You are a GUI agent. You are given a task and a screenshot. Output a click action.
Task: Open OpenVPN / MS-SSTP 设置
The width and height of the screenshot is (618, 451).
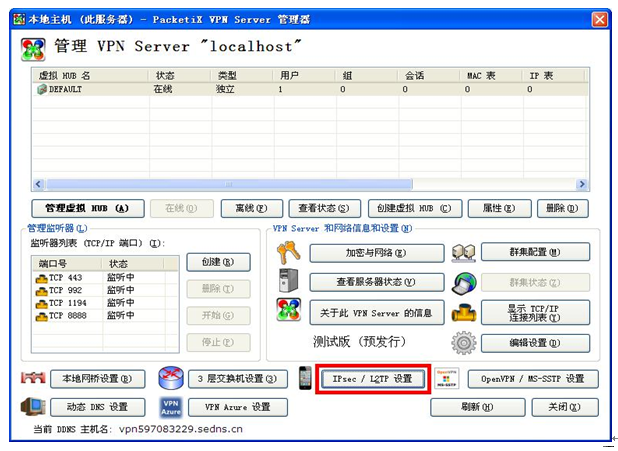click(x=533, y=379)
